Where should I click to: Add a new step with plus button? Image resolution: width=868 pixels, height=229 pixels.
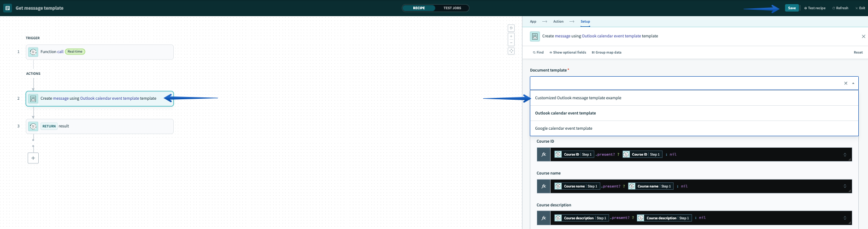click(33, 158)
